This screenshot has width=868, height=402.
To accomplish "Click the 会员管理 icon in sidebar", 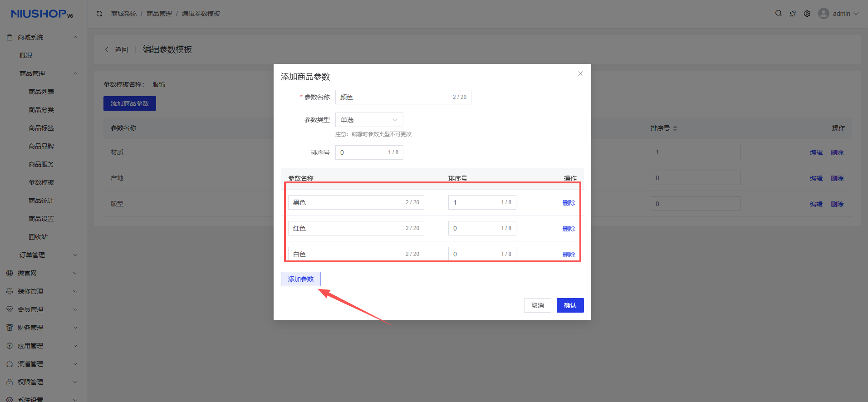I will click(10, 309).
